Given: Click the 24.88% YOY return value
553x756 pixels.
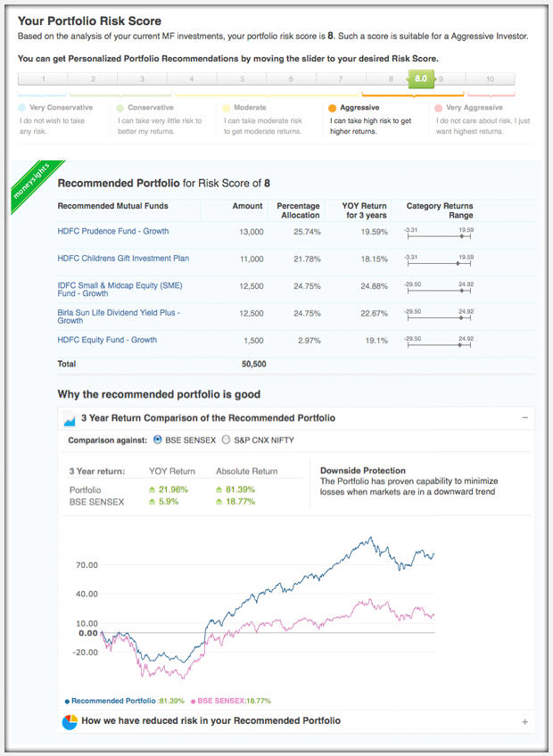Looking at the screenshot, I should [x=374, y=286].
